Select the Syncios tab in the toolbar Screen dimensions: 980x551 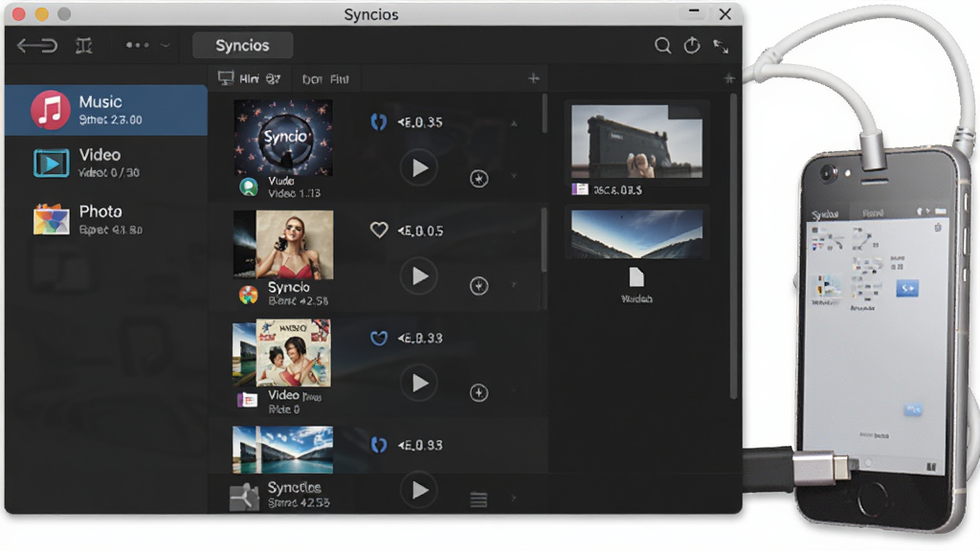click(242, 45)
